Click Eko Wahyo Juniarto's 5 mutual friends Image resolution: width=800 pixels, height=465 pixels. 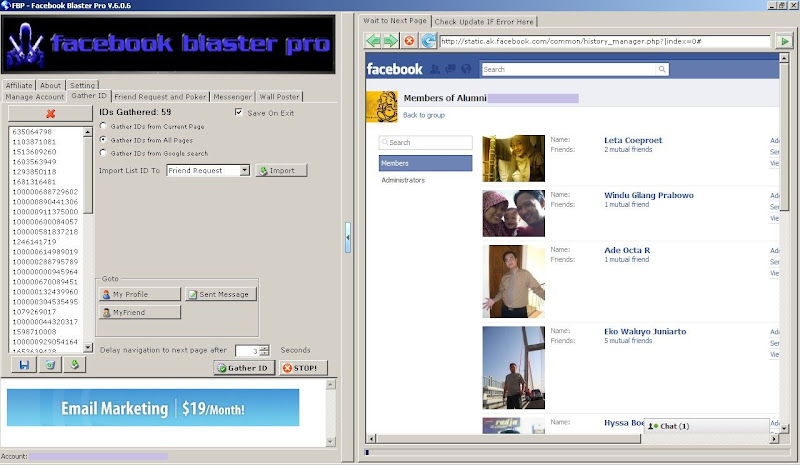pyautogui.click(x=628, y=340)
